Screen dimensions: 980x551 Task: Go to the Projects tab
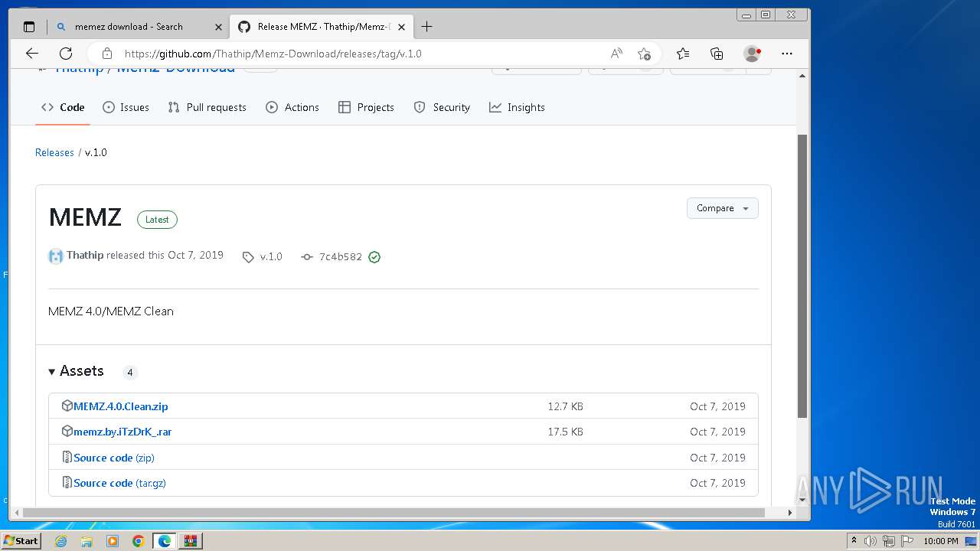click(366, 107)
